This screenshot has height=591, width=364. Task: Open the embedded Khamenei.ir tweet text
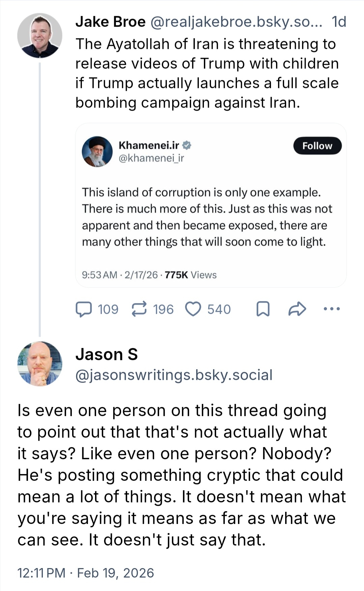pos(207,217)
